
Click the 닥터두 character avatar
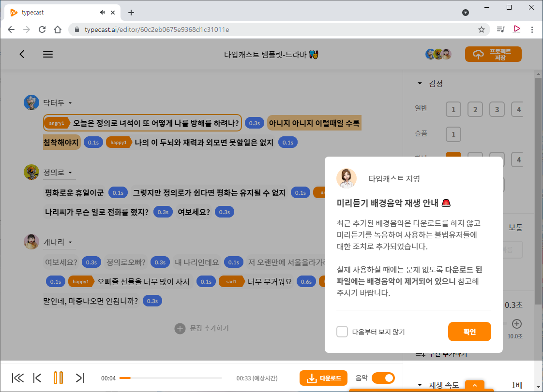pyautogui.click(x=31, y=102)
